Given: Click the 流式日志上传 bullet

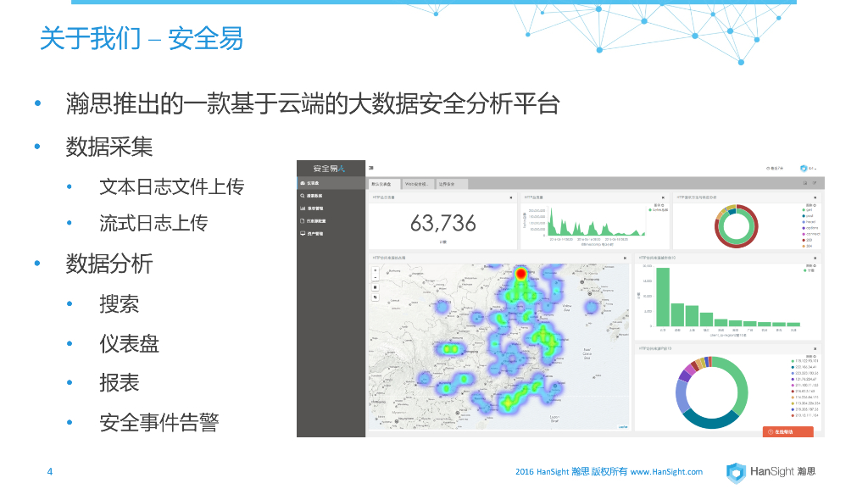Looking at the screenshot, I should tap(153, 224).
